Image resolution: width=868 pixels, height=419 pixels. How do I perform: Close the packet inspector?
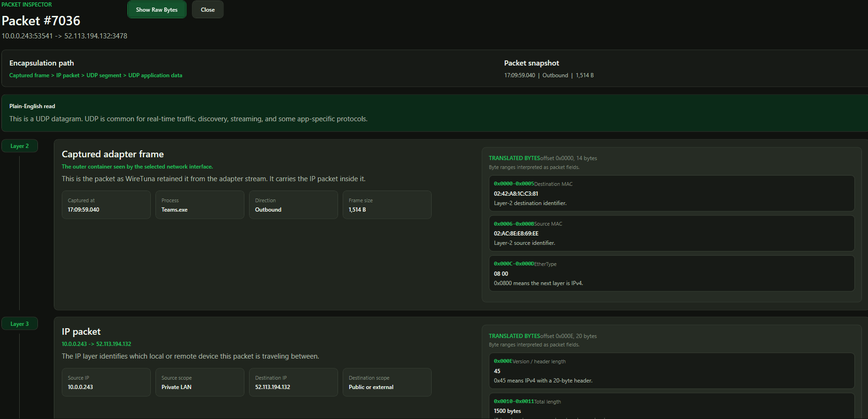pos(208,9)
